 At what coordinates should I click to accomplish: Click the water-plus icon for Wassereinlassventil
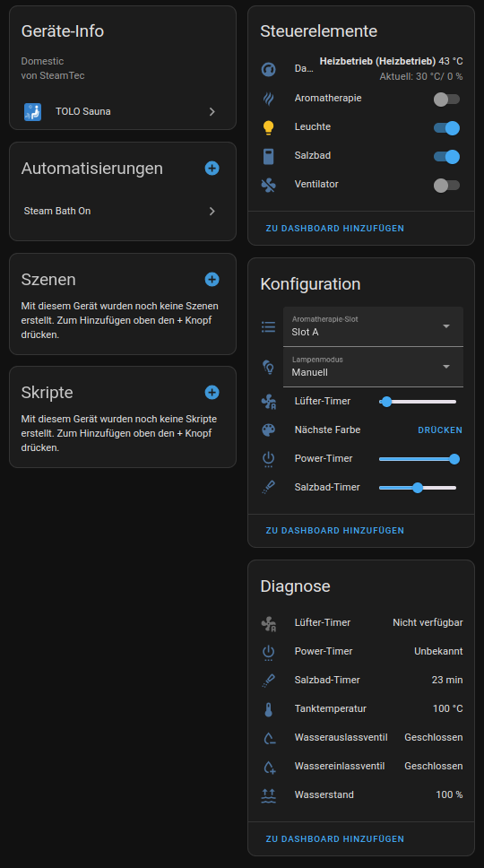point(268,767)
